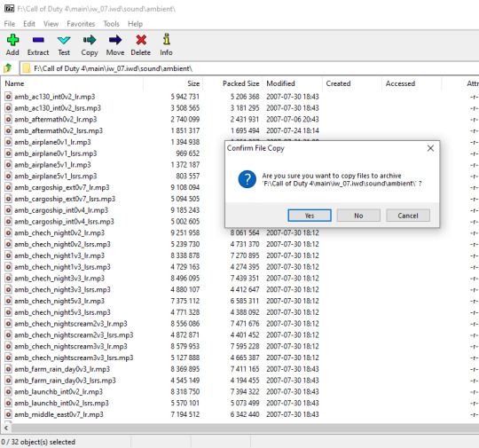
Task: Click file icon of amb_airplane0v1_lr.mp3
Action: click(x=8, y=142)
